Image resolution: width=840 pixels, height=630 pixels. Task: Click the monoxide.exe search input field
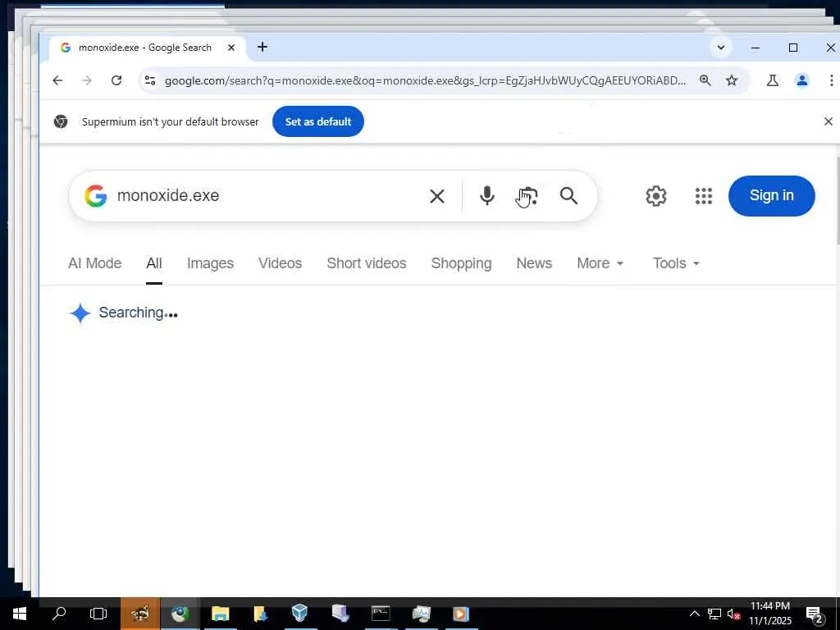pyautogui.click(x=268, y=196)
